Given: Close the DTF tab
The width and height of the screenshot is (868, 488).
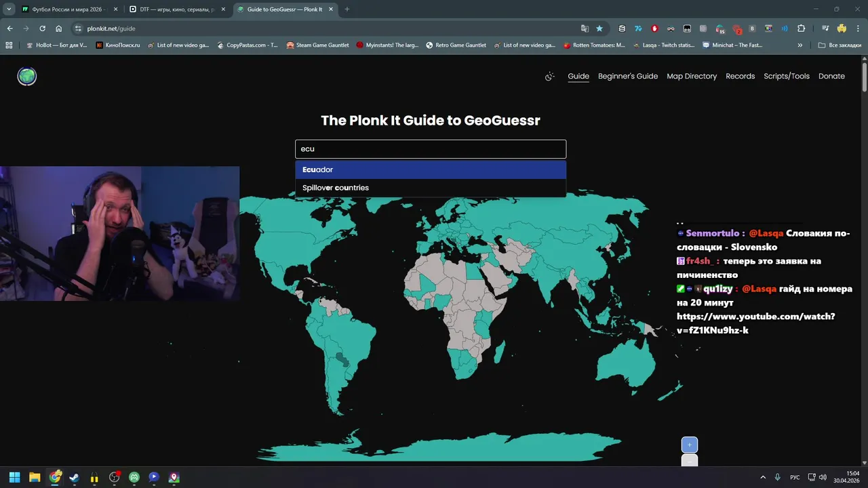Looking at the screenshot, I should point(223,9).
